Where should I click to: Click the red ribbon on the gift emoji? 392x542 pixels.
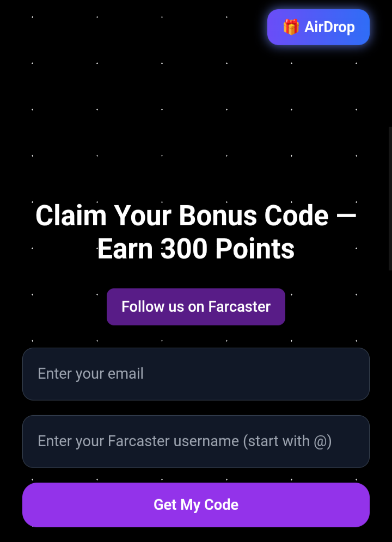point(291,24)
